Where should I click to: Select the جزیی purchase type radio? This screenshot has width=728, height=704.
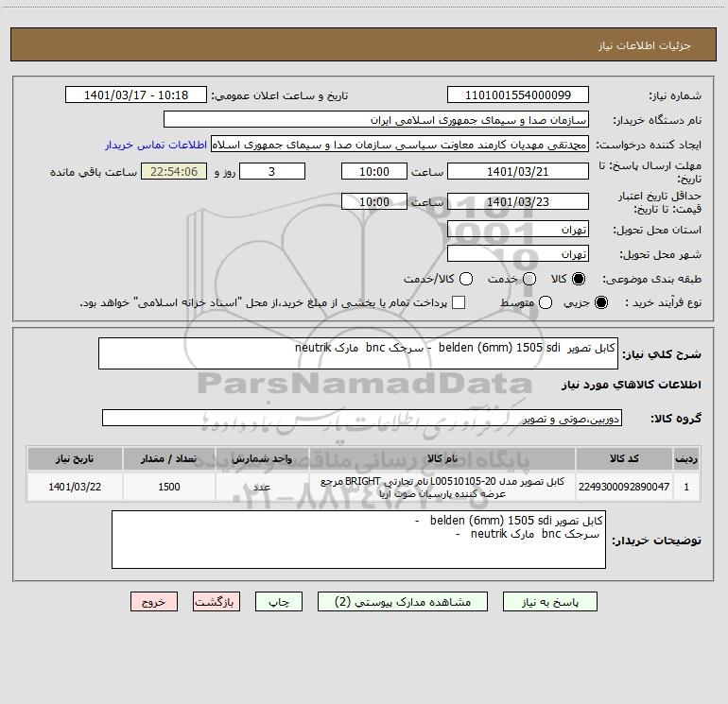coord(601,302)
